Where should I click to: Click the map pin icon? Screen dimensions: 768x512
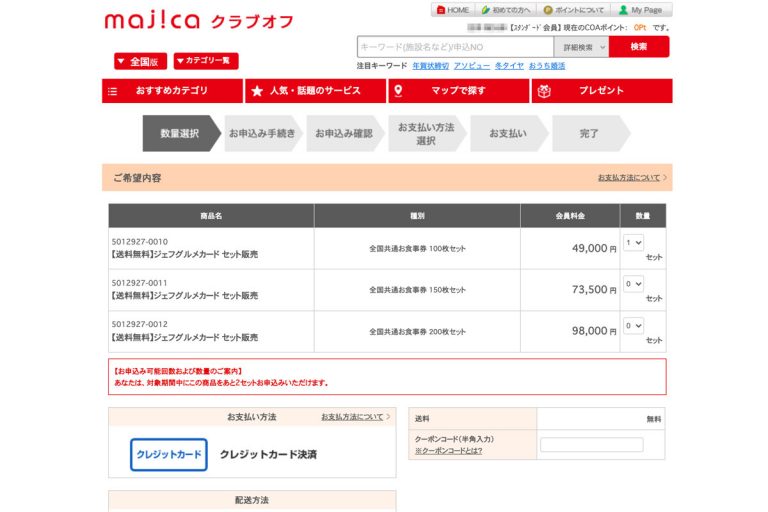click(398, 91)
